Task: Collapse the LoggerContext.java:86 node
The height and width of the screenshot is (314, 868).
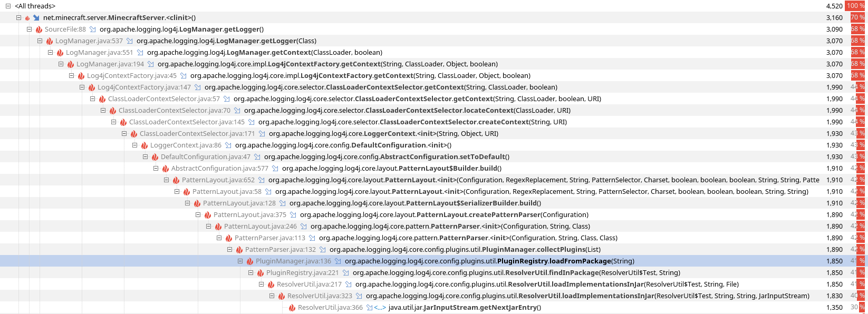Action: [134, 145]
